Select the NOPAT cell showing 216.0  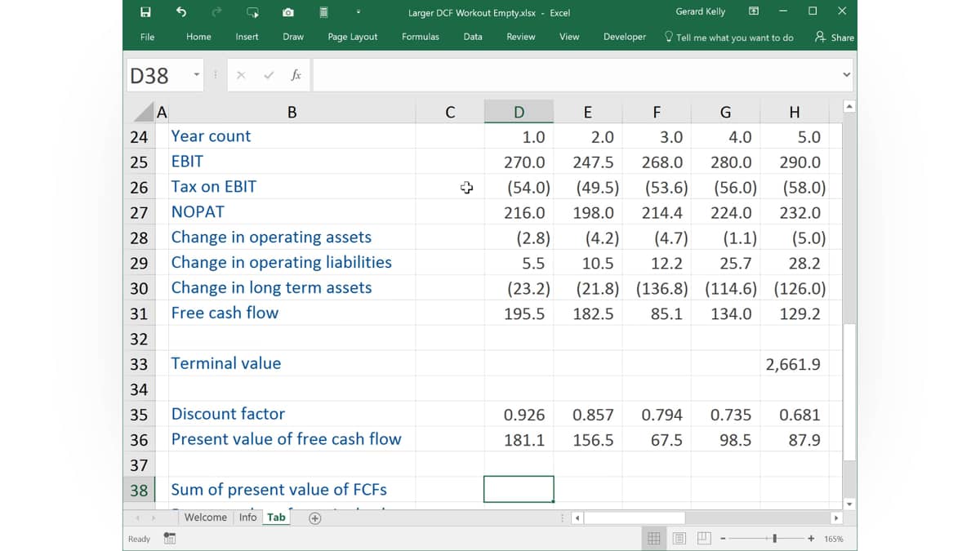coord(519,212)
